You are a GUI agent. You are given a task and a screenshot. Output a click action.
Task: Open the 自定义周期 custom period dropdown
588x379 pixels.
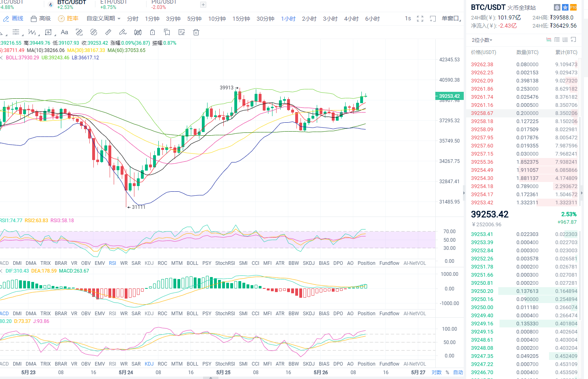103,19
